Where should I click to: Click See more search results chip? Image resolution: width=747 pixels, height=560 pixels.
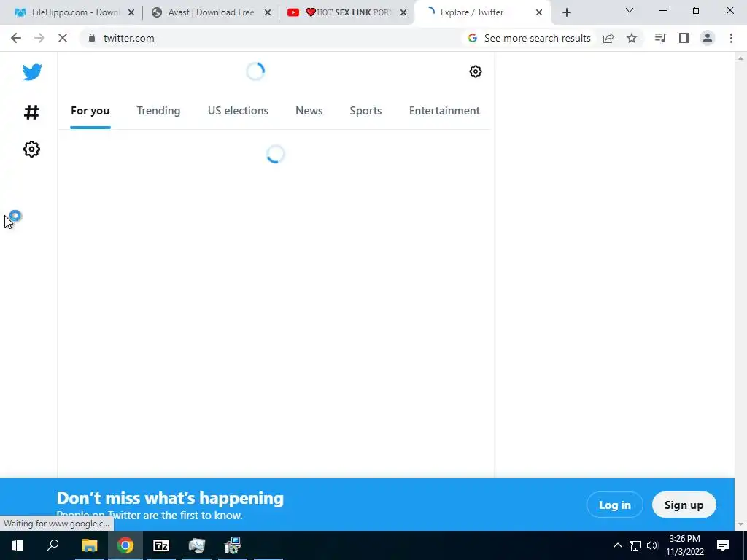[529, 38]
